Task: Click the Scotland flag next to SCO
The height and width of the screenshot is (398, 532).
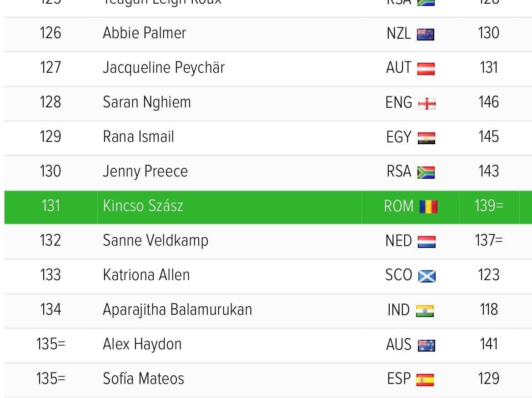Action: pos(427,276)
